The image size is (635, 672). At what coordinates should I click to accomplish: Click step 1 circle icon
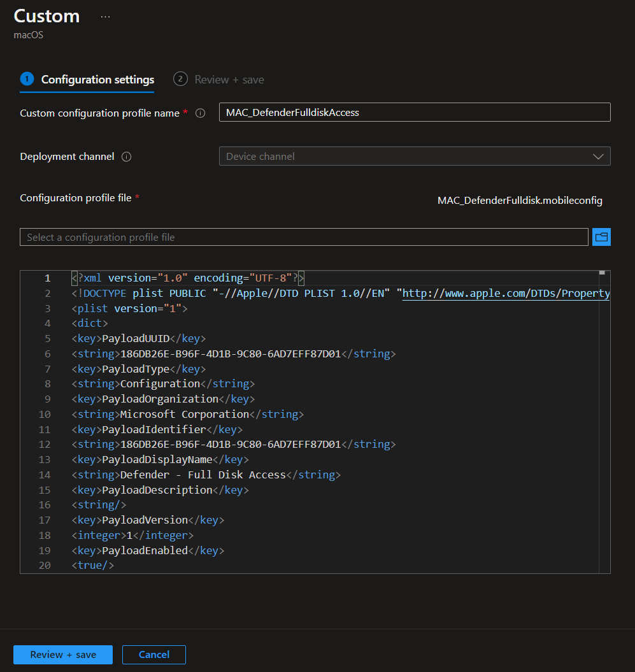tap(27, 79)
